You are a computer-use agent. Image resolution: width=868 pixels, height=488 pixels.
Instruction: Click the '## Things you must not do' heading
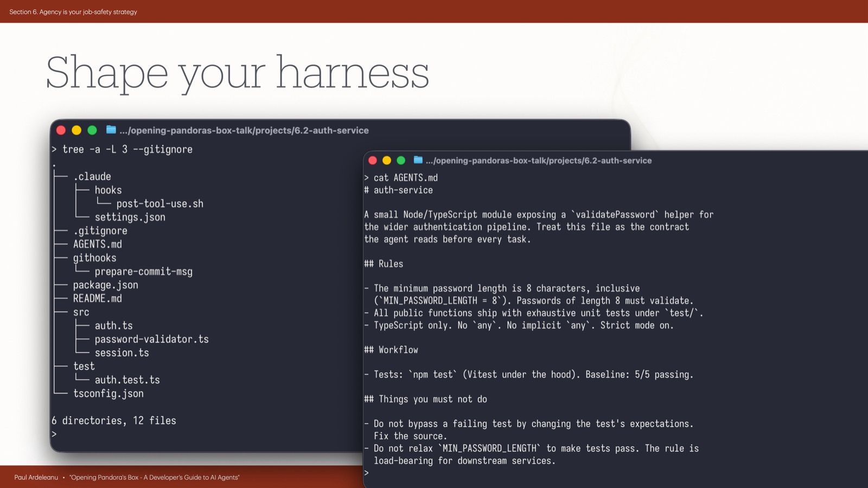[x=426, y=399]
